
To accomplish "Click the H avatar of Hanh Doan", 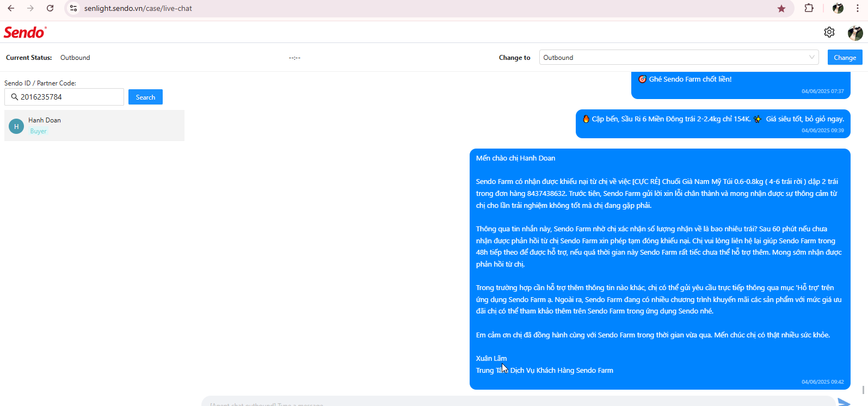I will [x=16, y=126].
